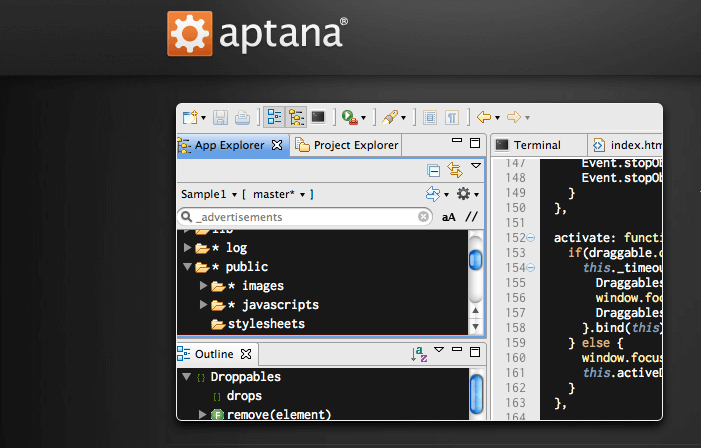Screen dimensions: 701x448
Task: Open the Run configurations dropdown arrow
Action: [x=363, y=118]
